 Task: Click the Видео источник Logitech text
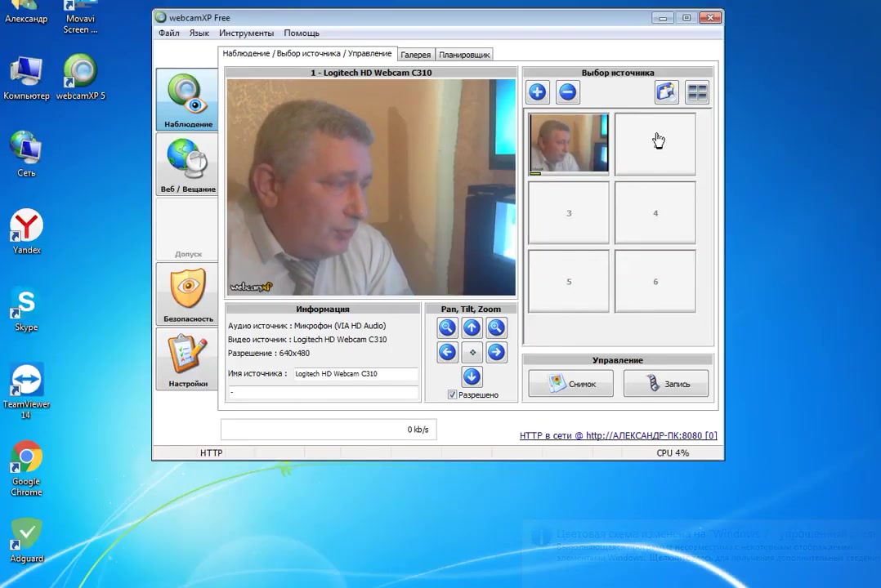[307, 339]
